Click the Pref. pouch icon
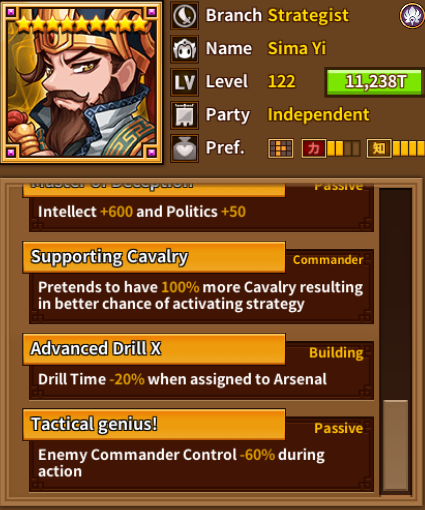Viewport: 425px width, 510px height. 184,148
